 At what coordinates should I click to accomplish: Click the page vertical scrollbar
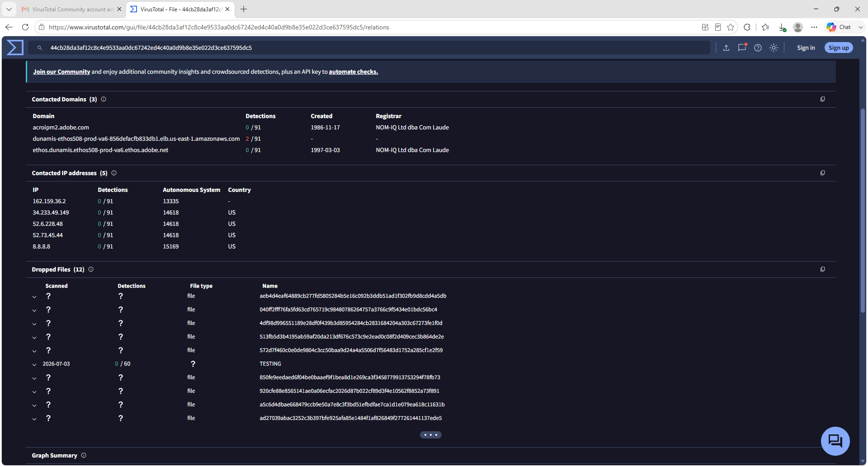click(x=863, y=210)
